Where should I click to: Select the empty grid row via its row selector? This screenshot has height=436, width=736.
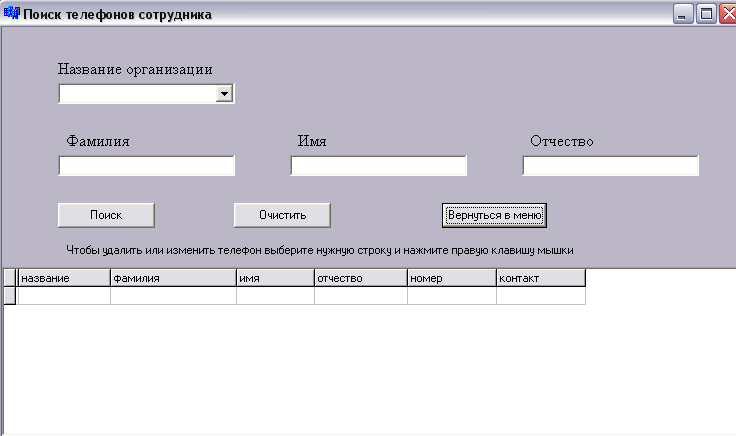coord(10,296)
